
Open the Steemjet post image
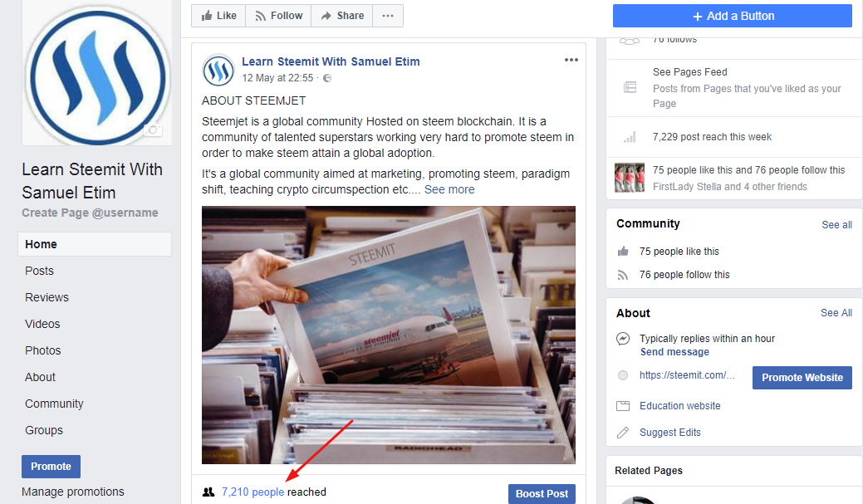[x=389, y=335]
